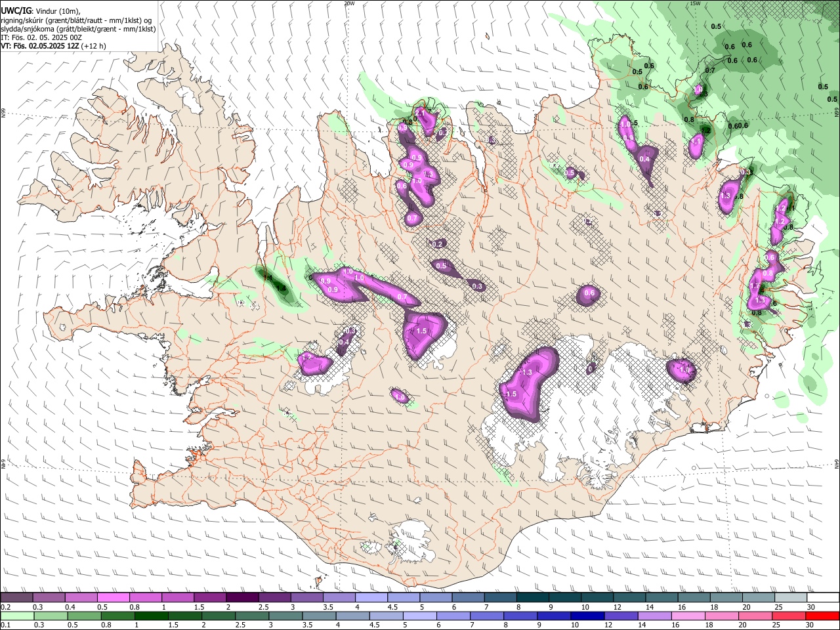Click the 20W longitude label
The height and width of the screenshot is (630, 840).
[349, 3]
